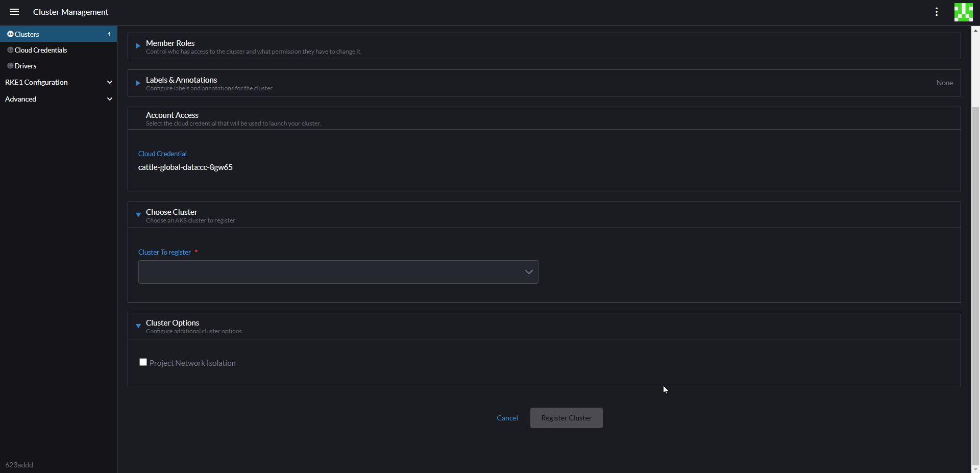Click the 623addd version link
Image resolution: width=980 pixels, height=473 pixels.
tap(19, 465)
